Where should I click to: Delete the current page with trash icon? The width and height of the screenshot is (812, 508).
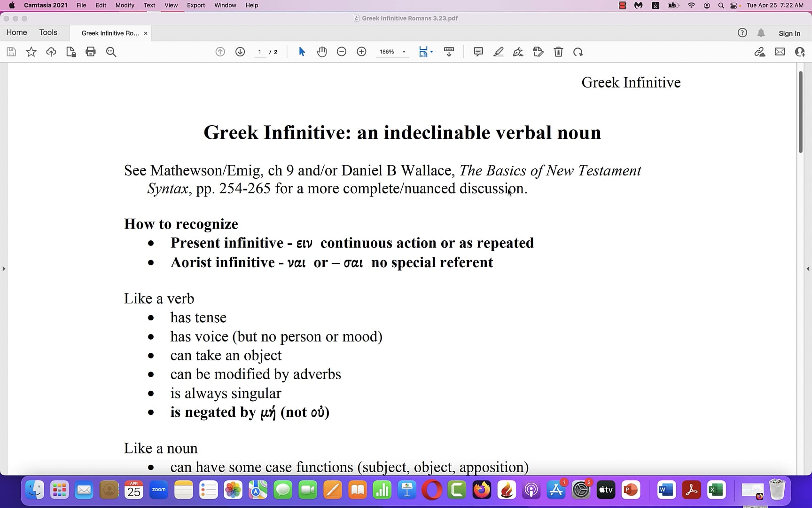coord(558,52)
